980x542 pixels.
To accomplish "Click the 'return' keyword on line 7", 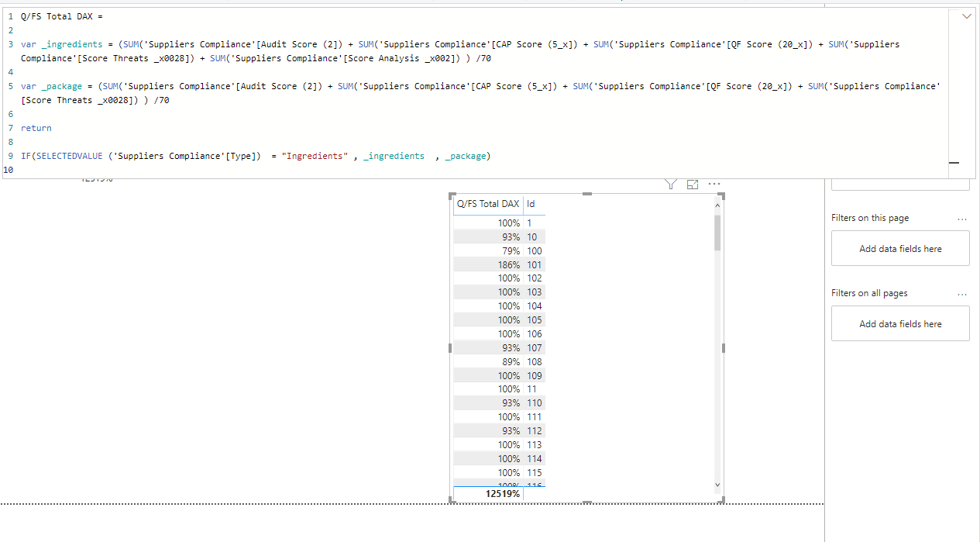I will coord(36,128).
